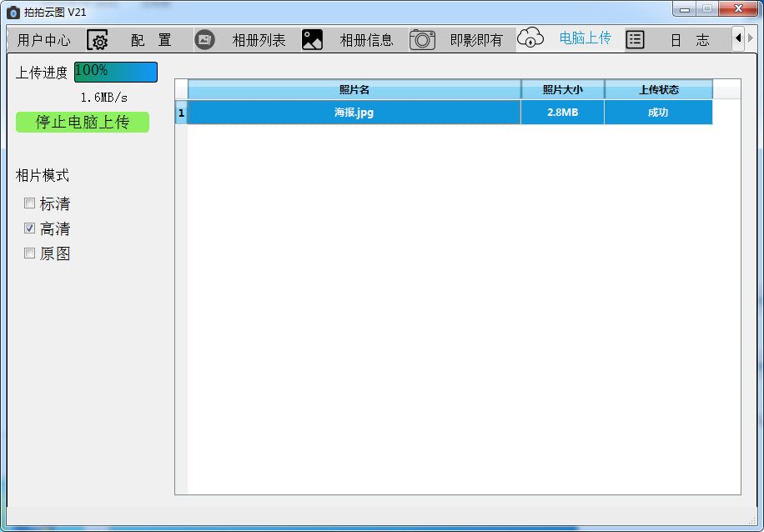Click the 相册信息 picture icon

(x=312, y=40)
